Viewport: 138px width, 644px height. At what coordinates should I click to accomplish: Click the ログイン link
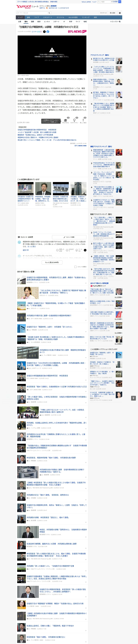pyautogui.click(x=42, y=8)
